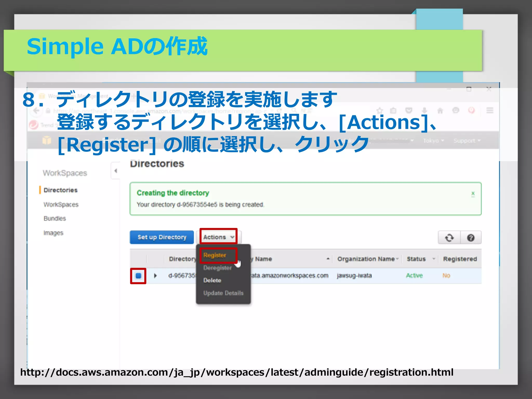532x399 pixels.
Task: Click the browser bookmark star icon
Action: 380,110
